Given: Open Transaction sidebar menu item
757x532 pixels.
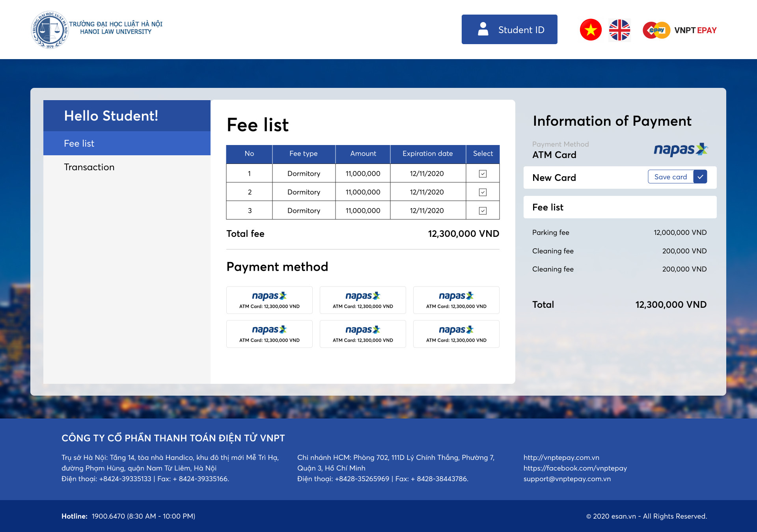Looking at the screenshot, I should pyautogui.click(x=127, y=167).
